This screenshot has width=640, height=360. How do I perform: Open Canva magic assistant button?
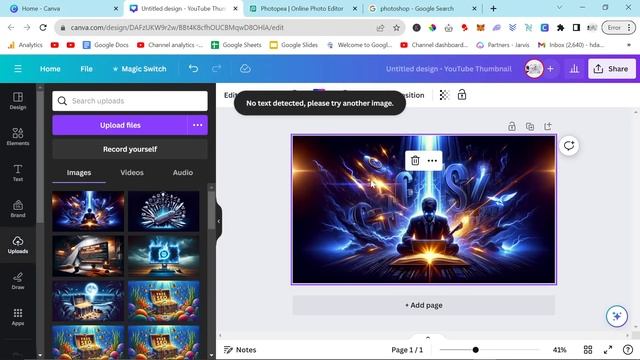[x=617, y=316]
